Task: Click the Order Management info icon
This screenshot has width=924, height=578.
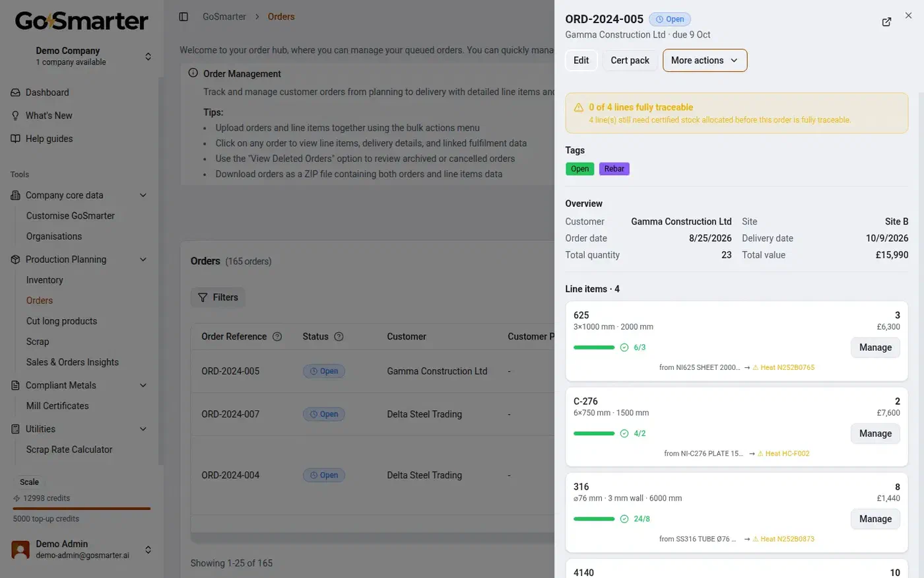Action: point(193,73)
